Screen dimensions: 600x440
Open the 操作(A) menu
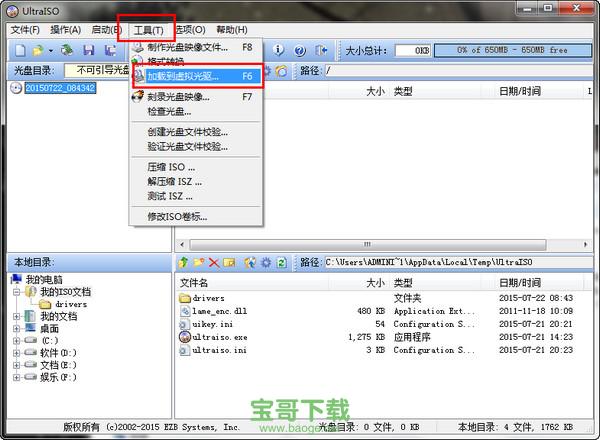point(65,29)
